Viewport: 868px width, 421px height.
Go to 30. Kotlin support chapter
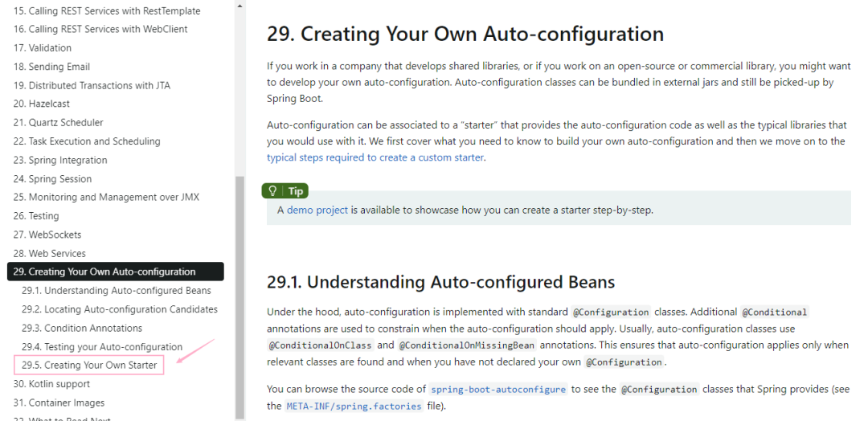(x=51, y=384)
